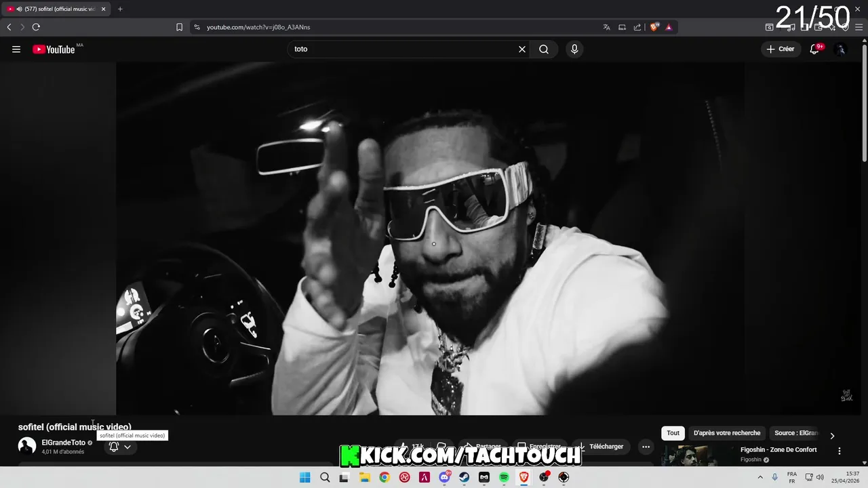The width and height of the screenshot is (868, 488).
Task: Open the Créer button
Action: coord(781,49)
